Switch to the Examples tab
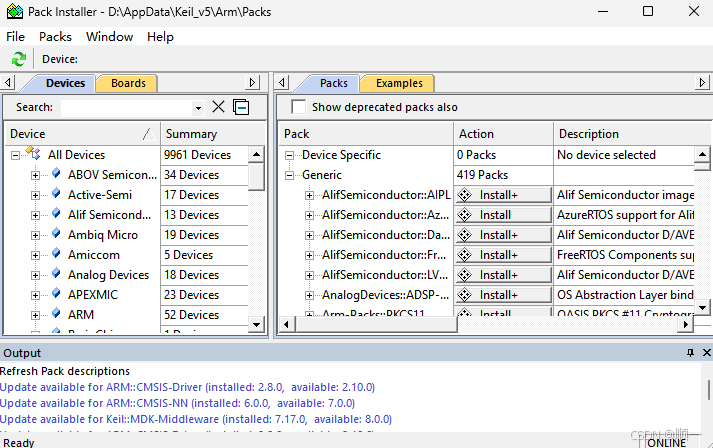Screen dimensions: 713x448 click(399, 83)
